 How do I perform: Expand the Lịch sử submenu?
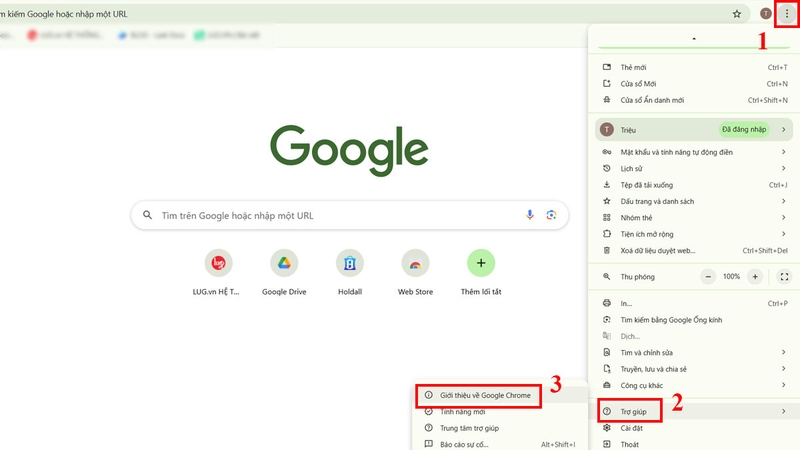(694, 168)
